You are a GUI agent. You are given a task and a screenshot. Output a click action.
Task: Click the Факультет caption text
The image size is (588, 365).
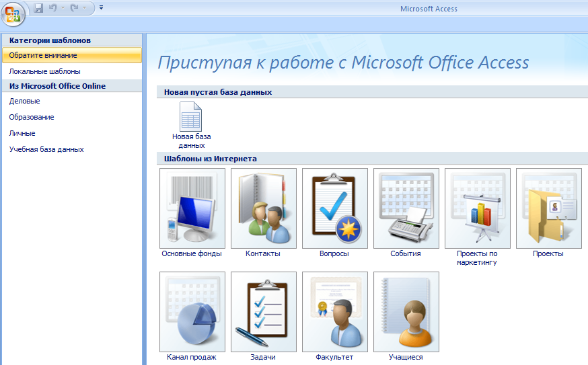pyautogui.click(x=334, y=357)
